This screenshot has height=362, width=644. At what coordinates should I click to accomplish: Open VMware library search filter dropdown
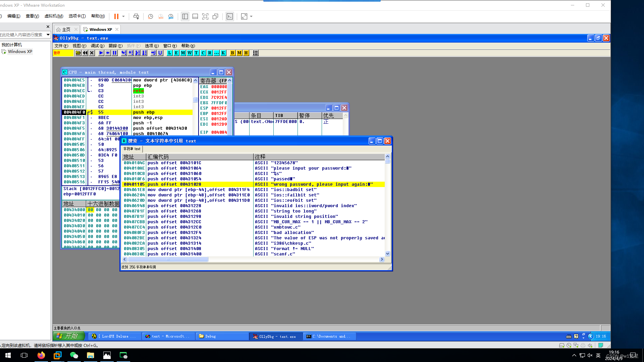[x=48, y=35]
